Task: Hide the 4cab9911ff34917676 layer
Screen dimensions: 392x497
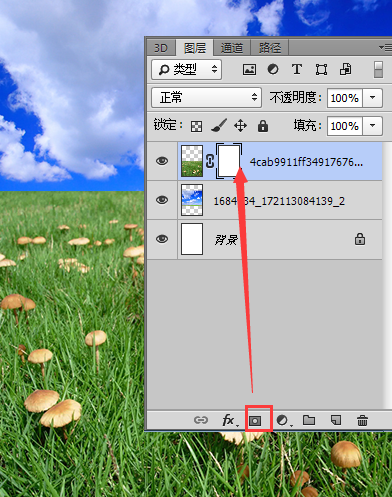Action: pos(162,161)
